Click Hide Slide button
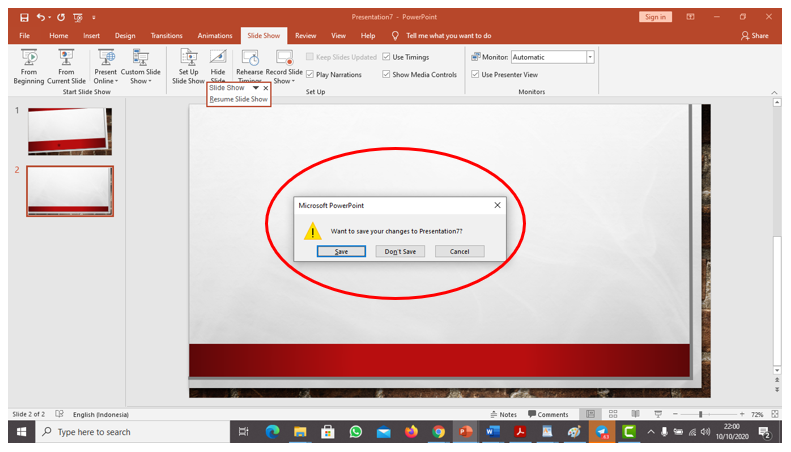 click(x=218, y=66)
